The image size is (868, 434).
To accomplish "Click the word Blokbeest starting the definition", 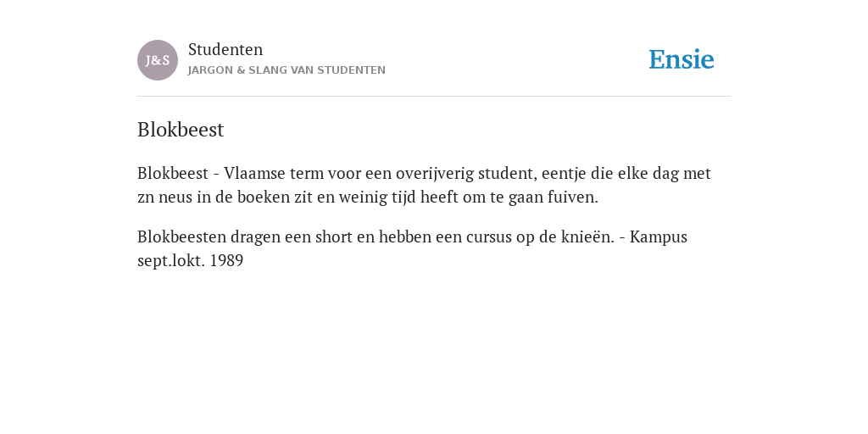I will (173, 173).
